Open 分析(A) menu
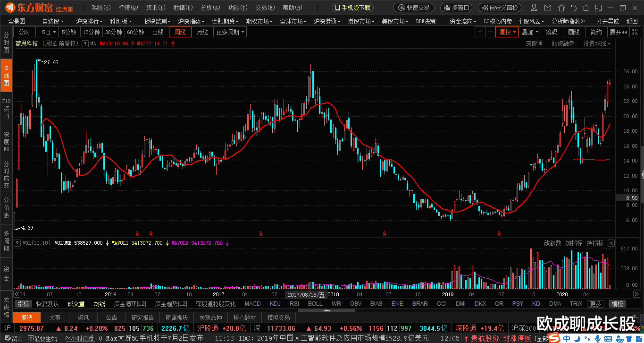The width and height of the screenshot is (644, 343). click(210, 8)
